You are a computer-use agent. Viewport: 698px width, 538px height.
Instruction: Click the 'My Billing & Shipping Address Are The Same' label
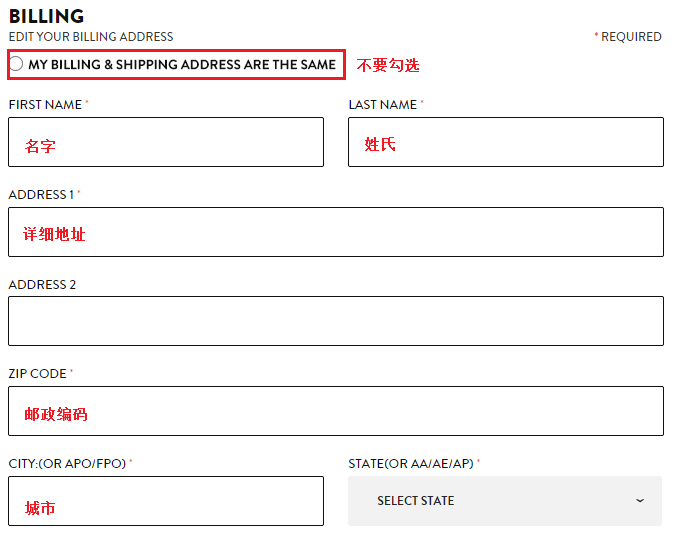tap(182, 65)
